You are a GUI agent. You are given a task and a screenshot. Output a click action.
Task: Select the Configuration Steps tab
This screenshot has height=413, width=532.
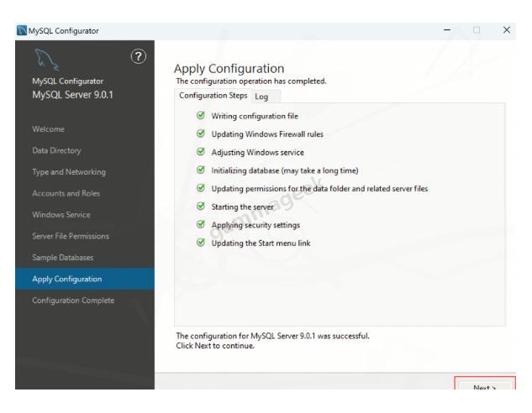[213, 96]
